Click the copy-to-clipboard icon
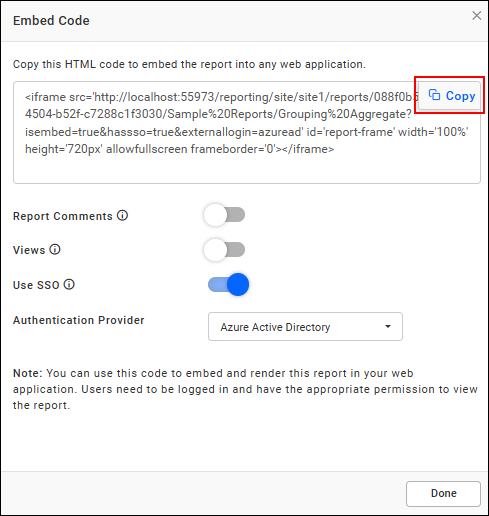The image size is (489, 516). [x=434, y=95]
